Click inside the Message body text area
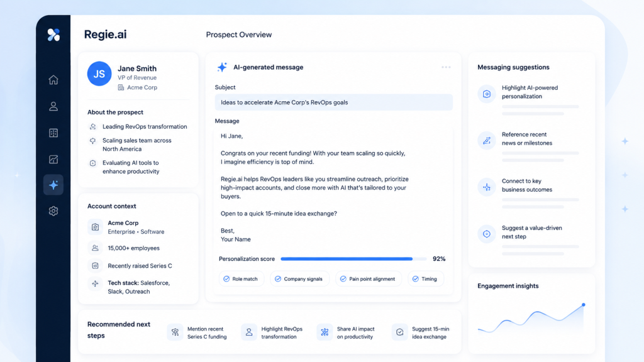644x362 pixels. 333,187
